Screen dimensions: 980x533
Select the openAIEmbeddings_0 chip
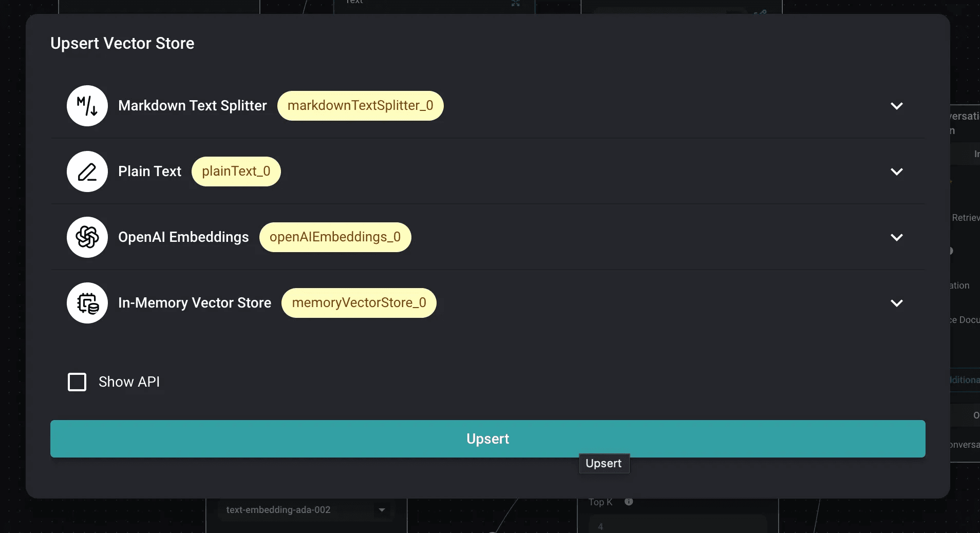pos(335,237)
